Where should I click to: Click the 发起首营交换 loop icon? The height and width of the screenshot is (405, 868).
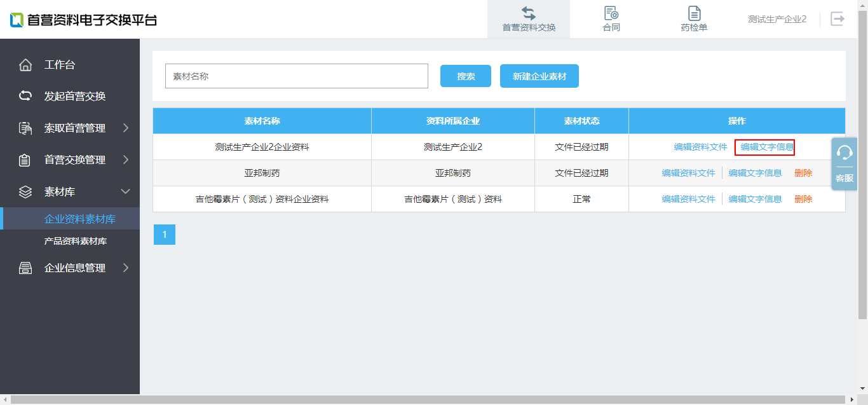pyautogui.click(x=25, y=96)
